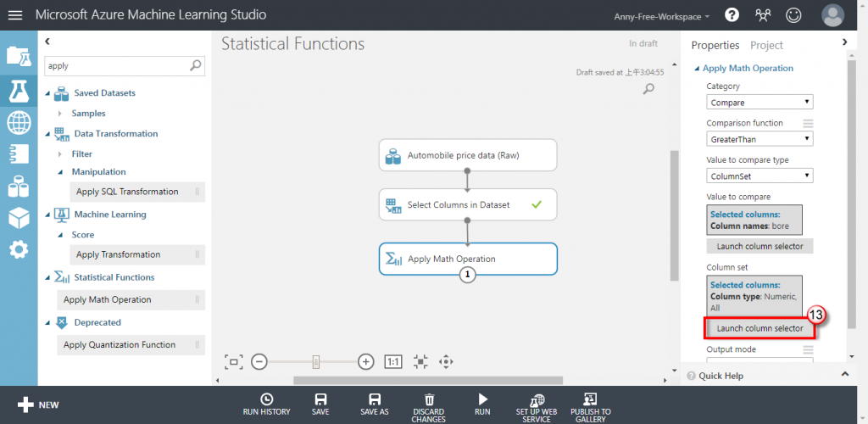The height and width of the screenshot is (424, 868).
Task: Open the community people icon
Action: 763,15
